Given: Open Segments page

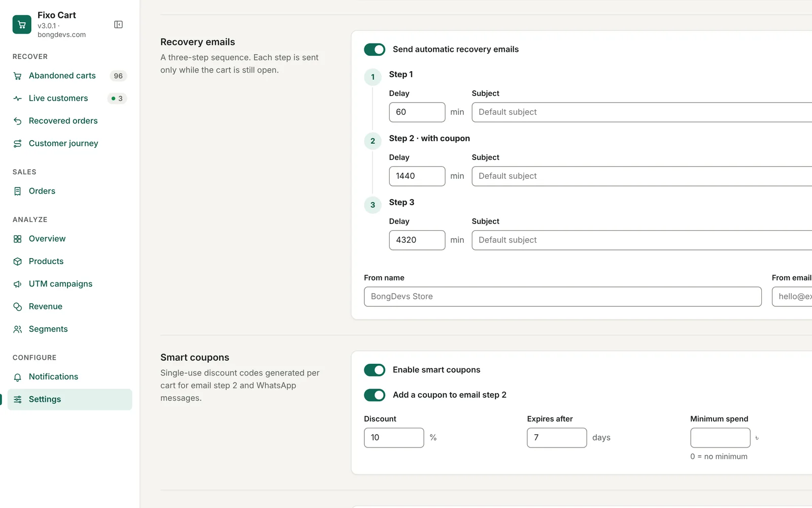Looking at the screenshot, I should [x=70, y=329].
